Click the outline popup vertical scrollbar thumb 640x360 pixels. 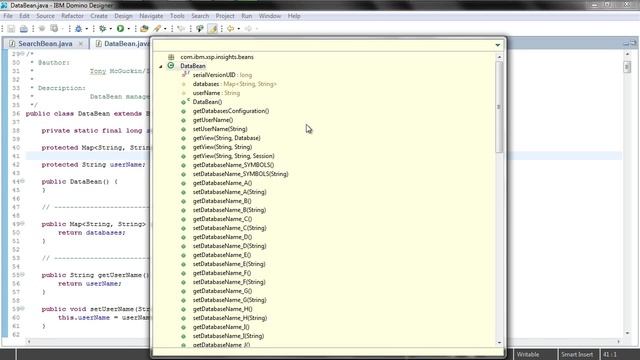pos(499,107)
